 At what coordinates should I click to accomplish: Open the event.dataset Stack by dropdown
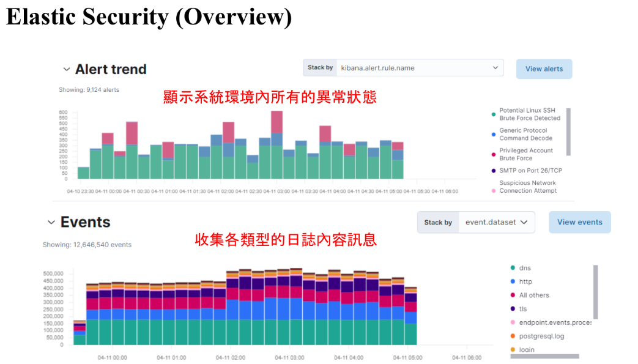497,222
